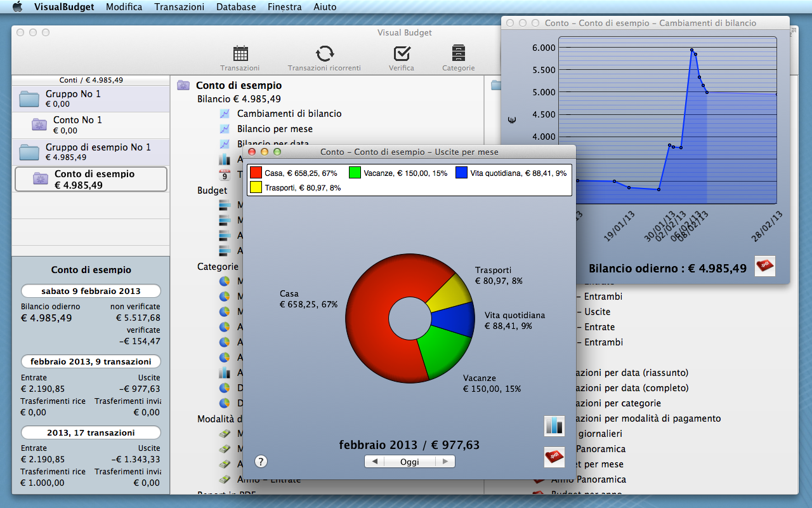This screenshot has width=812, height=508.
Task: Go to next month in pie window
Action: coord(445,462)
